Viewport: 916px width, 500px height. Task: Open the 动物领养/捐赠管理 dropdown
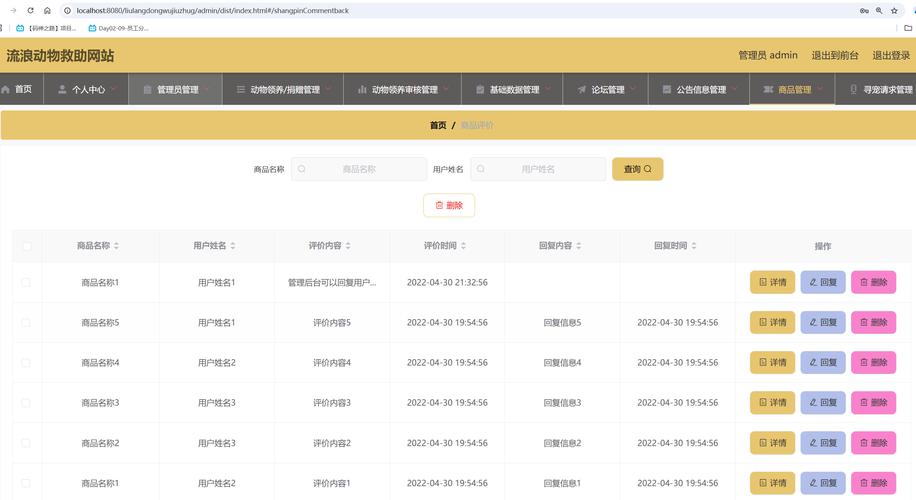(x=284, y=90)
